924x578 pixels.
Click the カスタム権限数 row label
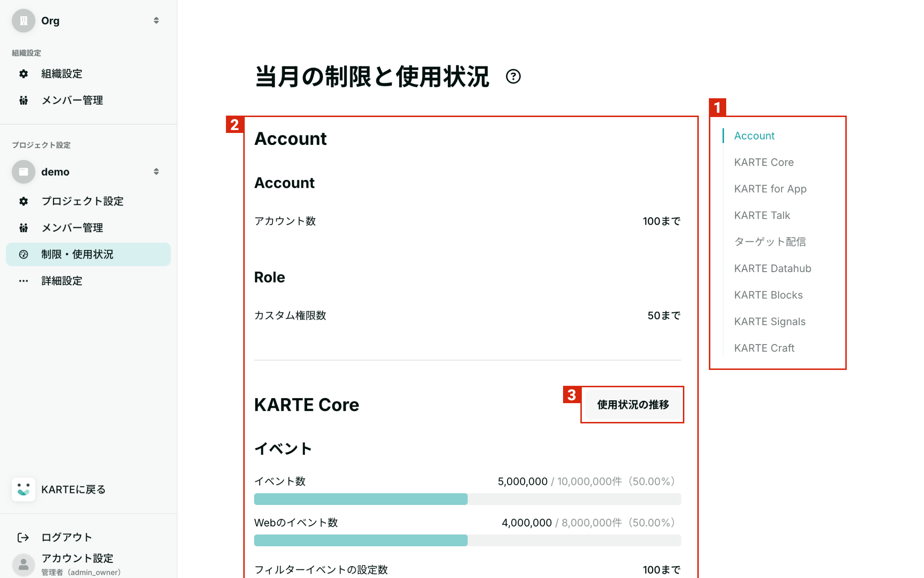point(290,316)
